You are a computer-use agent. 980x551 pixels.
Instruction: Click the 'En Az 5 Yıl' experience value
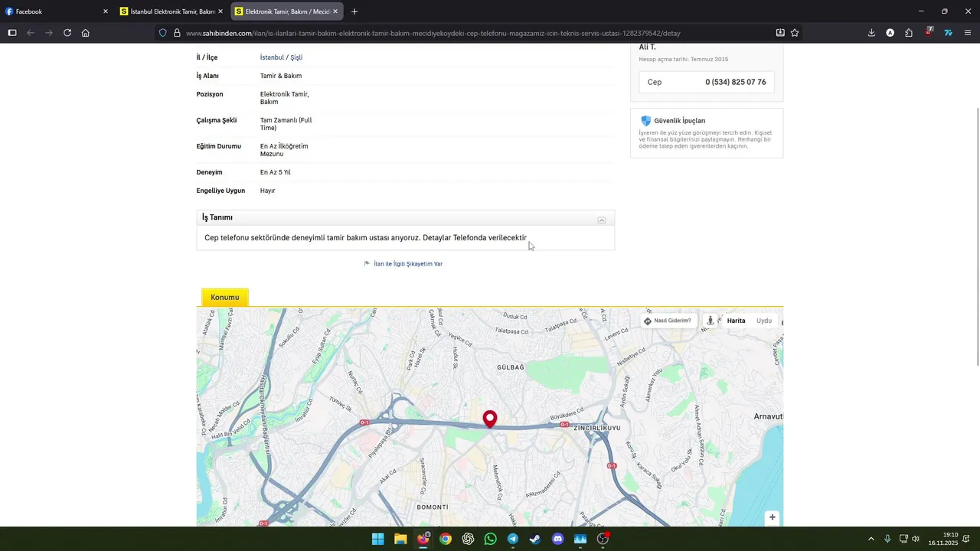point(276,172)
